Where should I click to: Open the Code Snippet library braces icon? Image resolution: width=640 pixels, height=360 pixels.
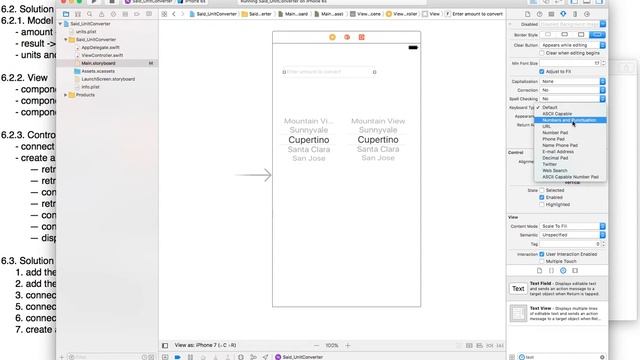551,271
